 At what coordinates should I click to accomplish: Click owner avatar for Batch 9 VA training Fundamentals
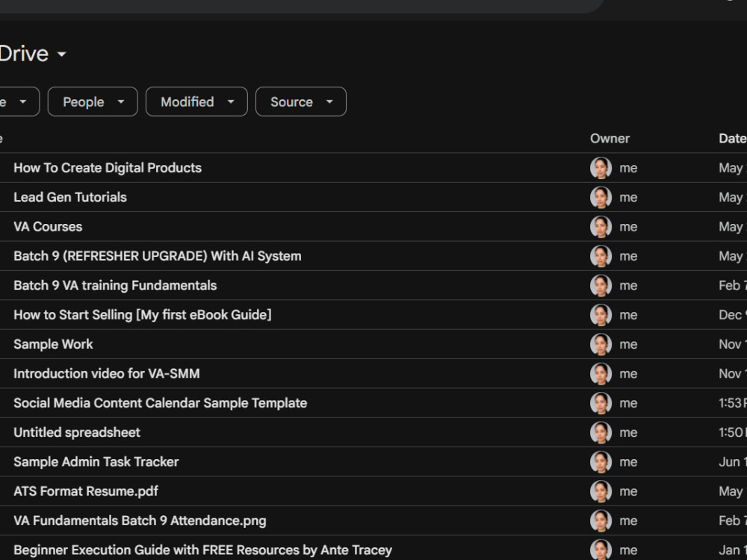(601, 285)
